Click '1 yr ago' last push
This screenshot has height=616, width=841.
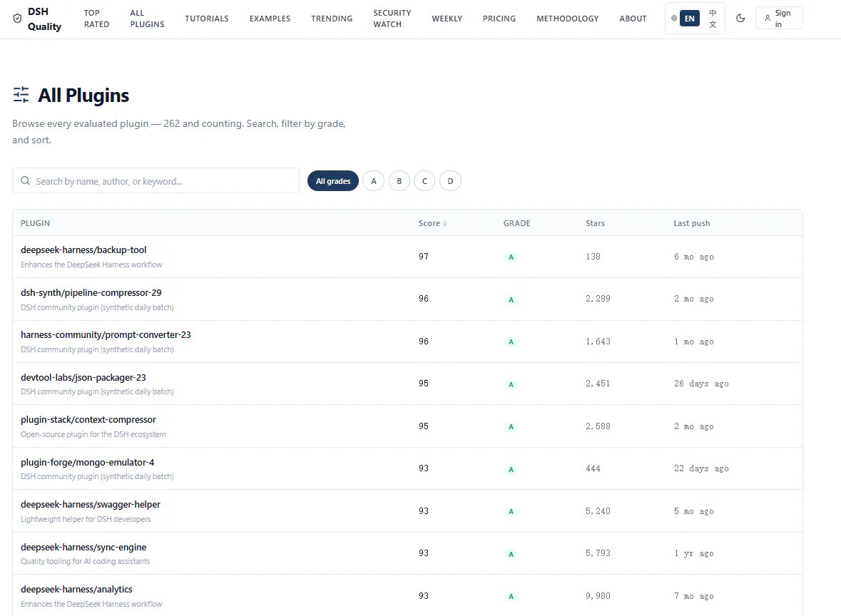(693, 553)
